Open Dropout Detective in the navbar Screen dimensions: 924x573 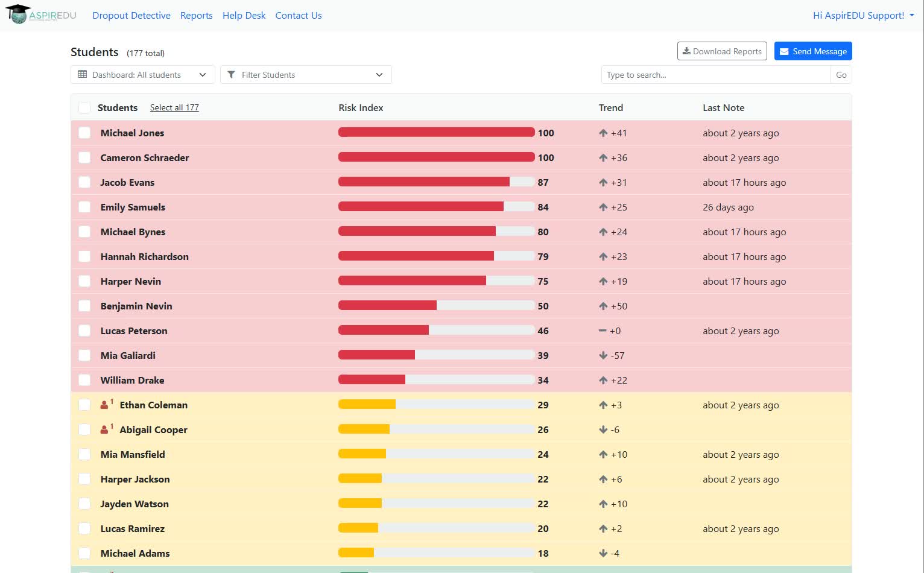click(x=131, y=15)
